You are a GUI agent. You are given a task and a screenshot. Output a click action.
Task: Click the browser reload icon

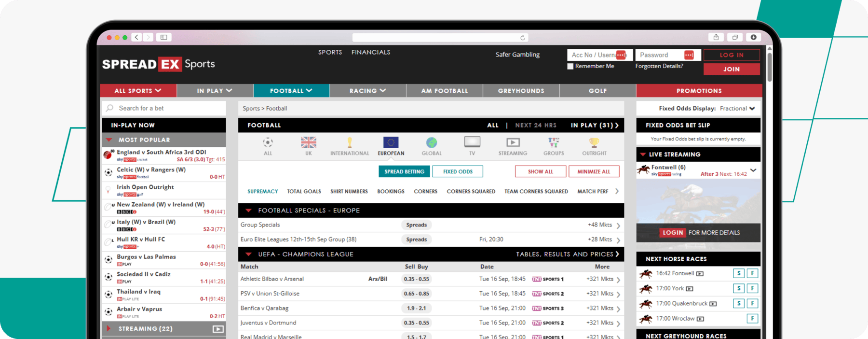(x=522, y=38)
